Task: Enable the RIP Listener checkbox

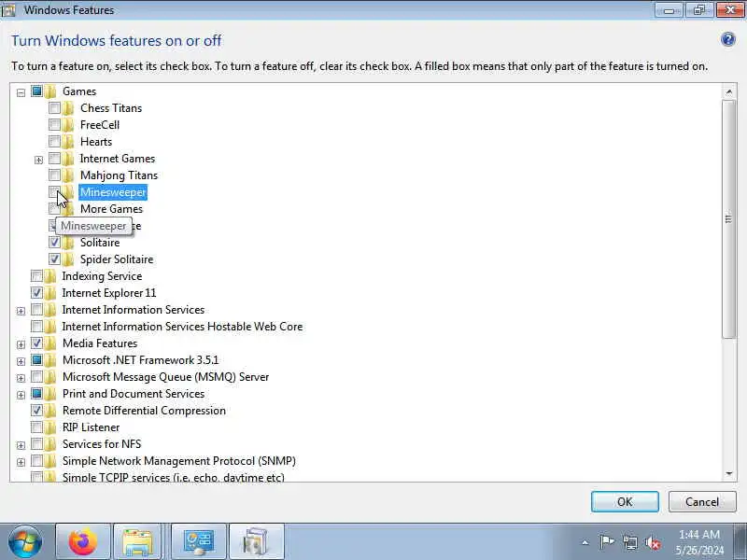Action: (36, 427)
